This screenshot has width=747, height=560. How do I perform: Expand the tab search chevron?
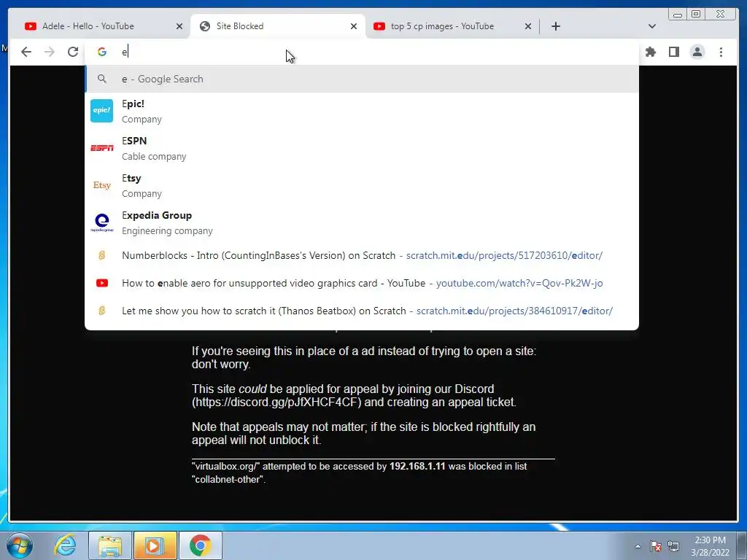point(652,26)
